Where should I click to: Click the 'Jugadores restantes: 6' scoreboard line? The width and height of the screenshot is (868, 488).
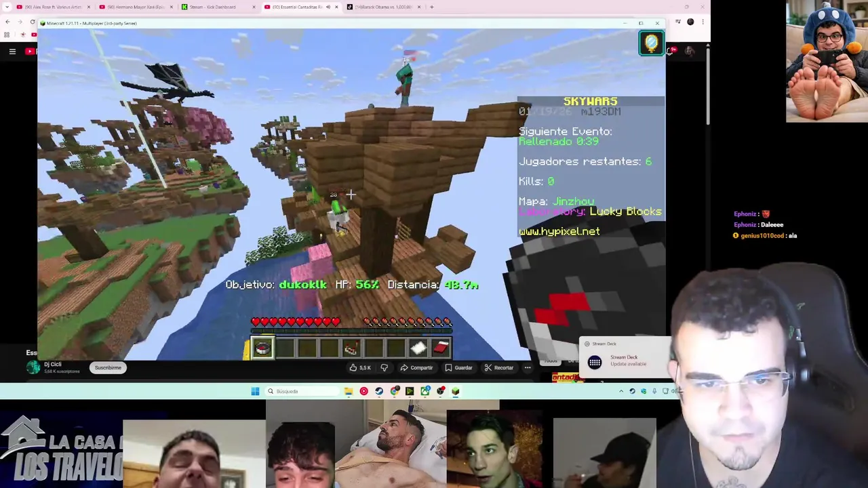tap(585, 161)
